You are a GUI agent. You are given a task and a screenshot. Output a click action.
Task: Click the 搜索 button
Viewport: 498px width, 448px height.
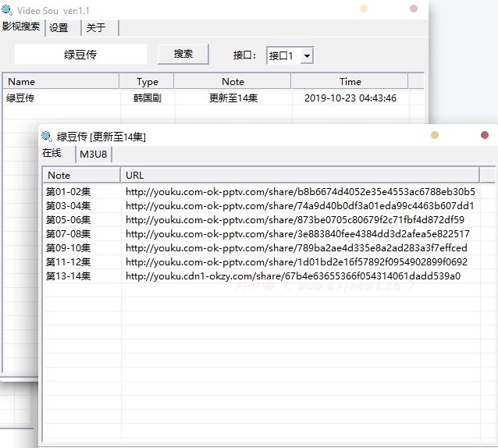point(183,54)
